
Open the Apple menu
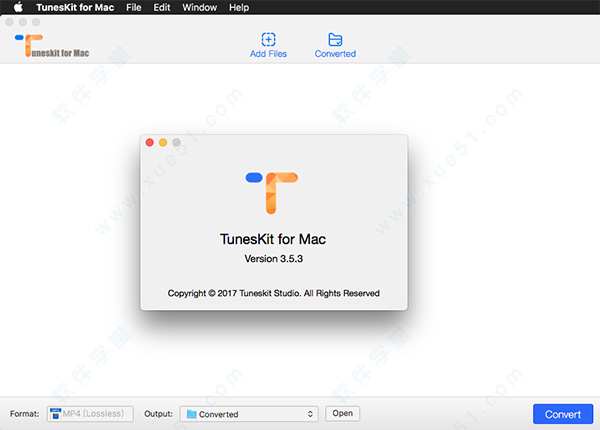pyautogui.click(x=18, y=7)
